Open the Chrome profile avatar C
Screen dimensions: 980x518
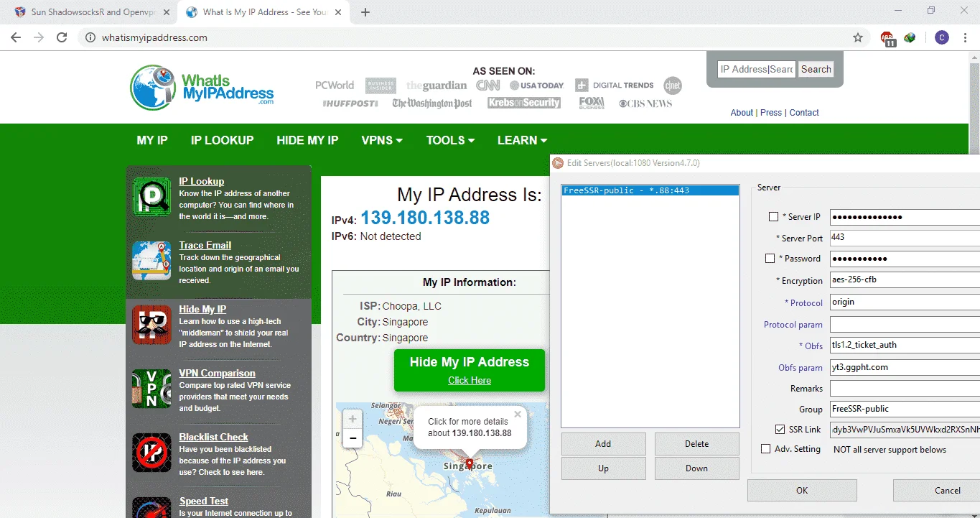click(942, 37)
